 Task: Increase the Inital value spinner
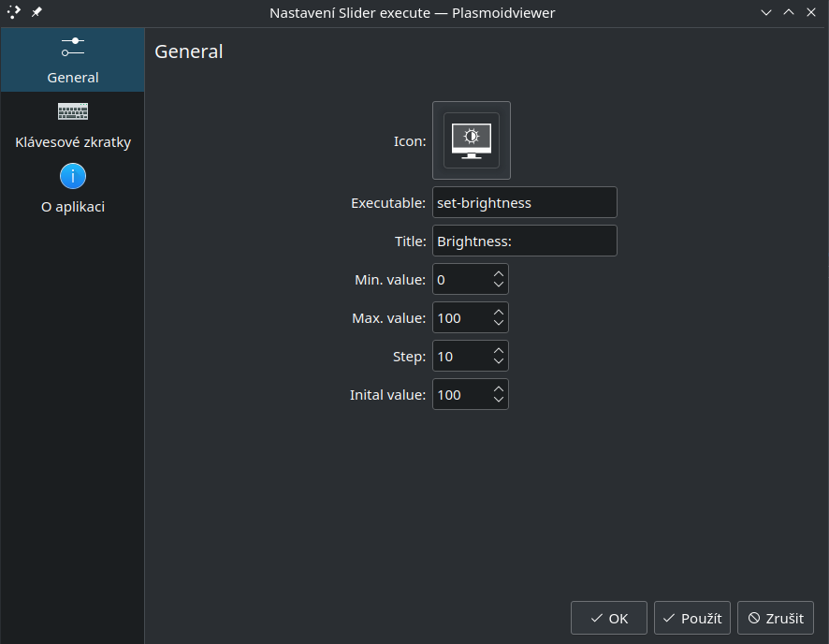click(x=498, y=389)
